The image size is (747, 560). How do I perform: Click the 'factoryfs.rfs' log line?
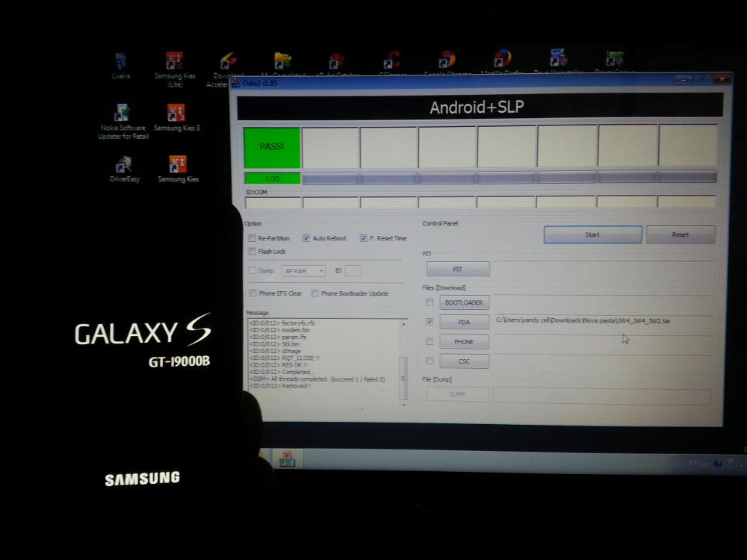(x=282, y=323)
